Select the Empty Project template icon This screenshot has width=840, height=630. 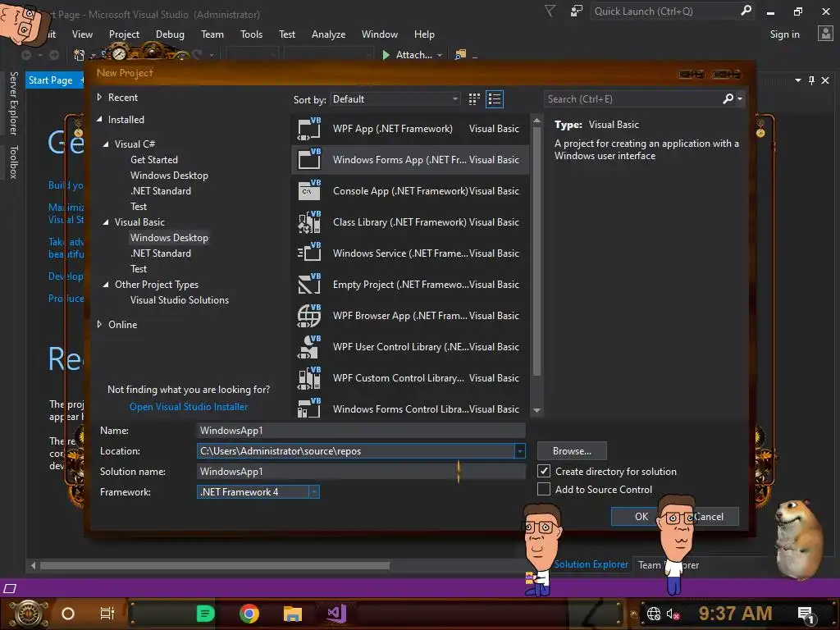(x=309, y=284)
